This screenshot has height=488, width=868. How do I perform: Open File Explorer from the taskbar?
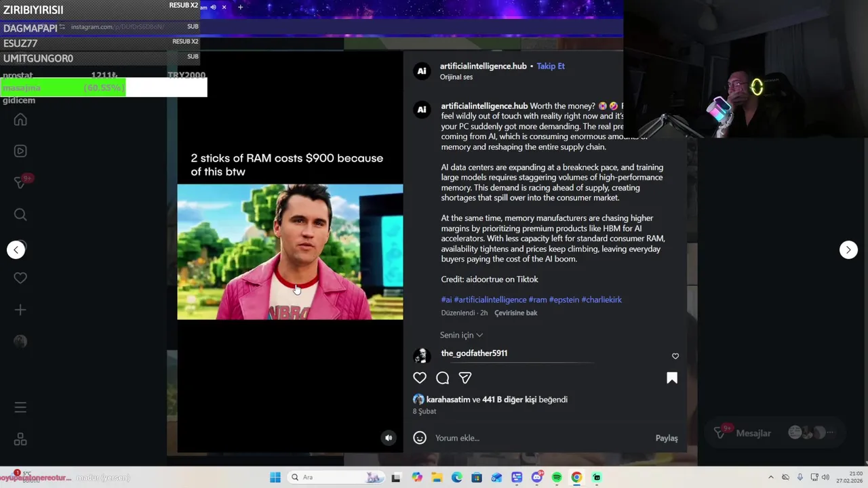click(x=437, y=477)
